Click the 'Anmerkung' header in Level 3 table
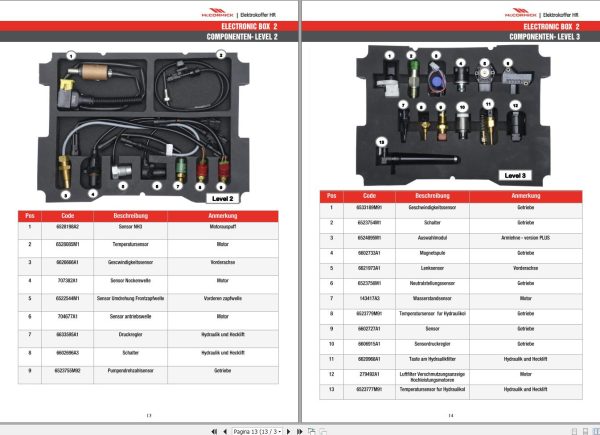Screen dimensions: 600x435 526,196
